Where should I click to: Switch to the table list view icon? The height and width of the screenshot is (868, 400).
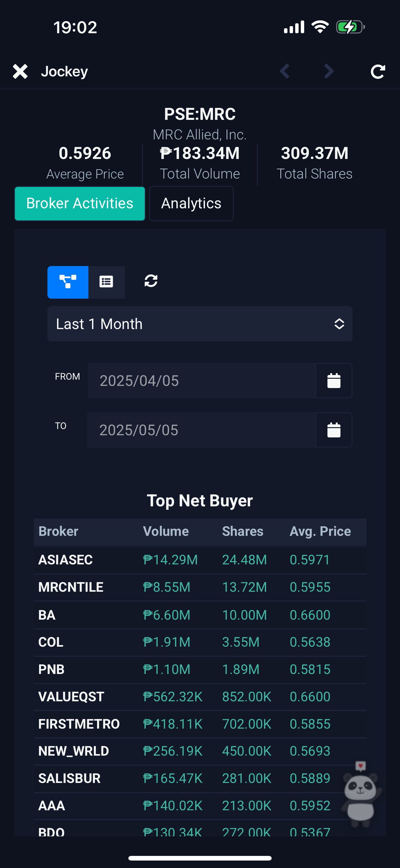coord(106,282)
